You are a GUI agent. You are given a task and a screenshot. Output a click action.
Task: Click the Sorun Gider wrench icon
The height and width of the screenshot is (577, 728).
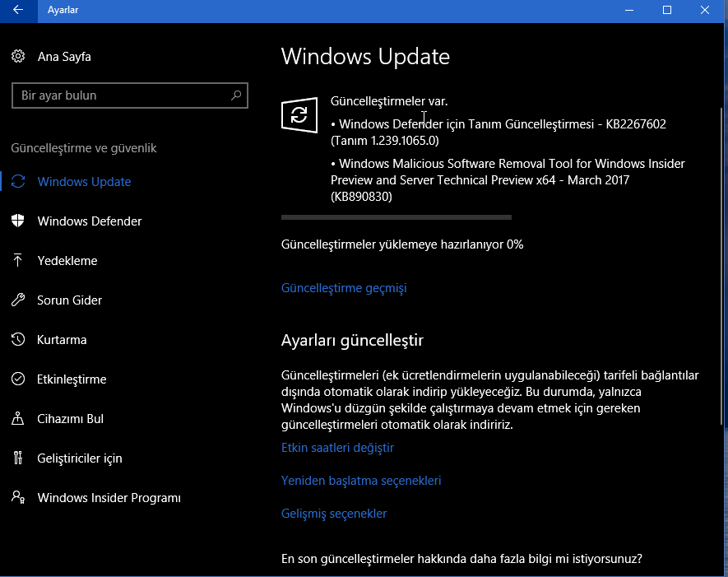[x=17, y=300]
